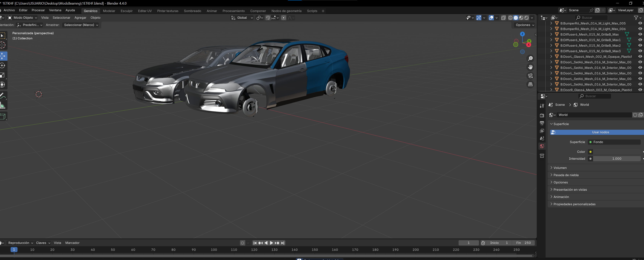Open the Render properties tab icon
The image size is (644, 260).
[x=542, y=115]
